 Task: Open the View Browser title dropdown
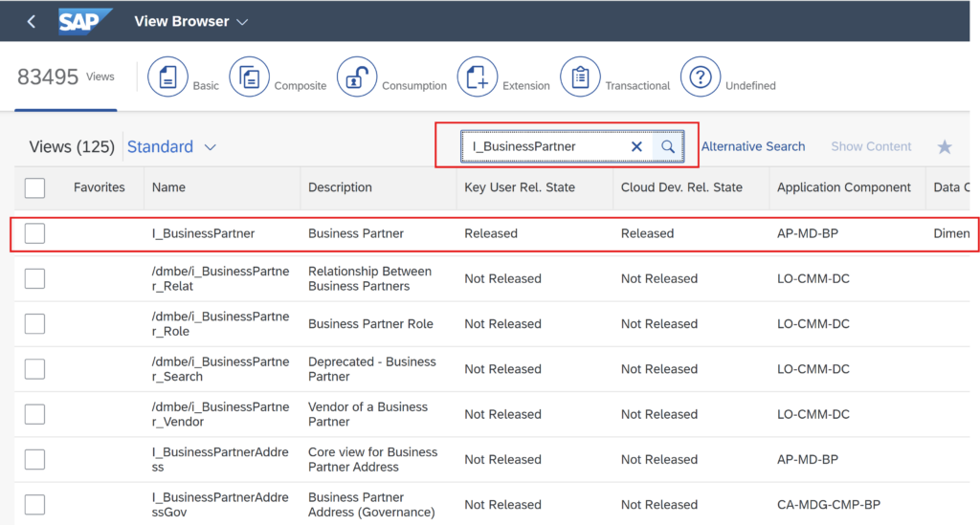pos(191,22)
